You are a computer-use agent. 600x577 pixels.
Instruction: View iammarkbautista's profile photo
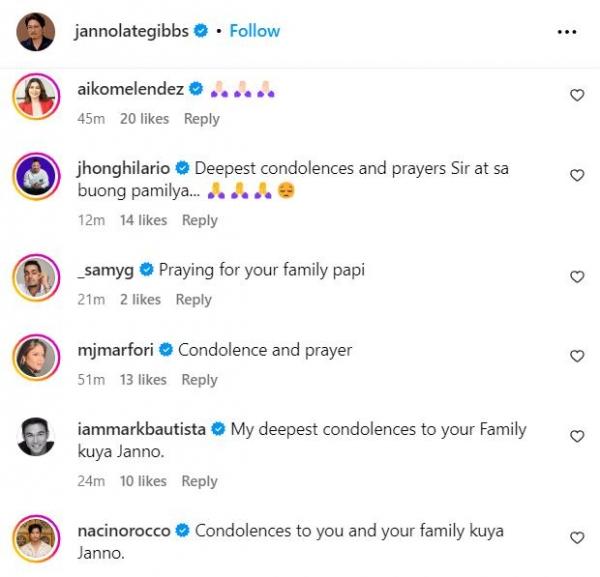coord(36,438)
